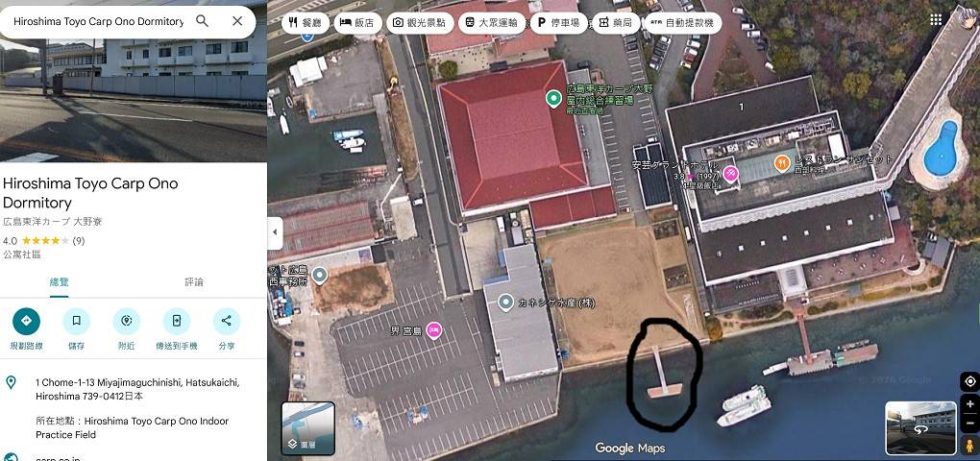Zoom in with the plus button

pyautogui.click(x=970, y=404)
